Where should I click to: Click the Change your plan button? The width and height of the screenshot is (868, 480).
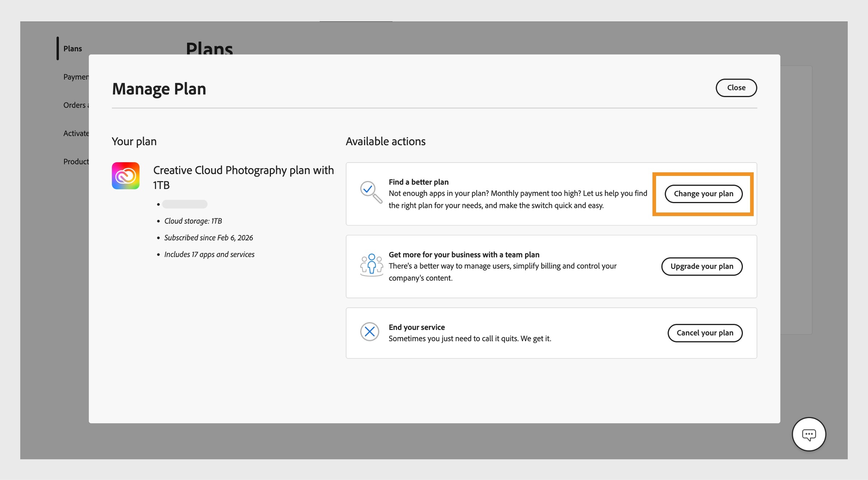(703, 194)
